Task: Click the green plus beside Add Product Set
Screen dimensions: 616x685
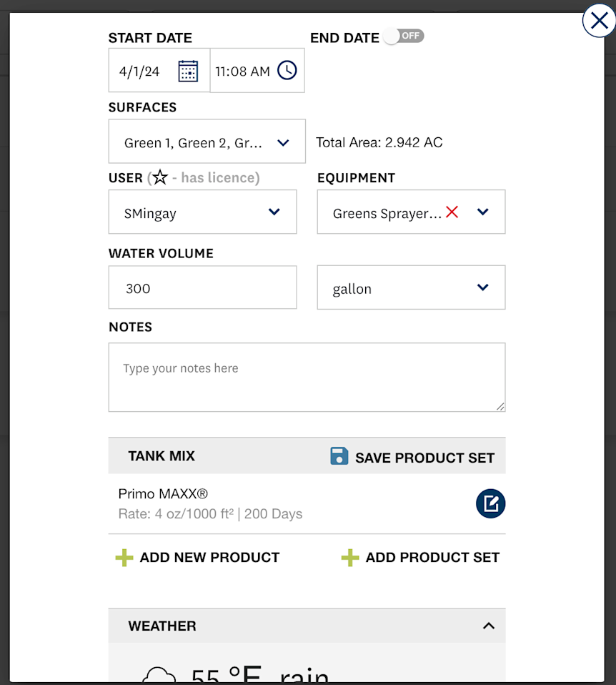Action: pos(350,558)
